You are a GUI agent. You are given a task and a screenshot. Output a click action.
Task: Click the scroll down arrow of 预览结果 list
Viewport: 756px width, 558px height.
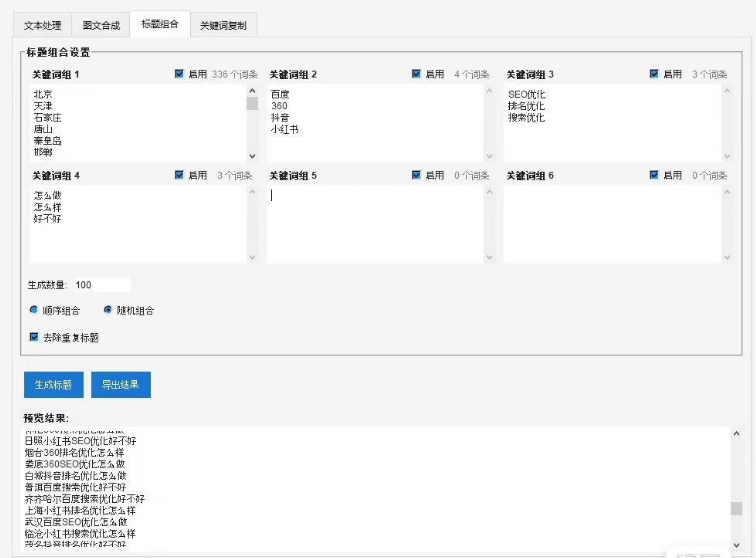pyautogui.click(x=736, y=545)
